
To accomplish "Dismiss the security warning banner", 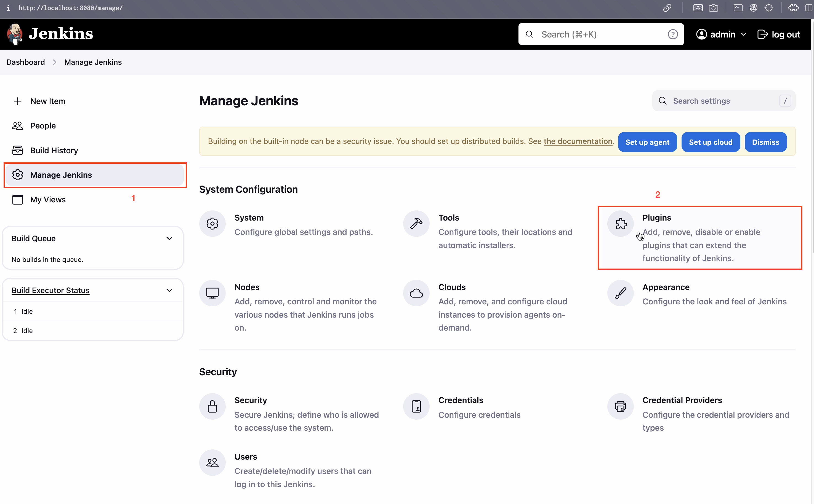I will tap(765, 142).
